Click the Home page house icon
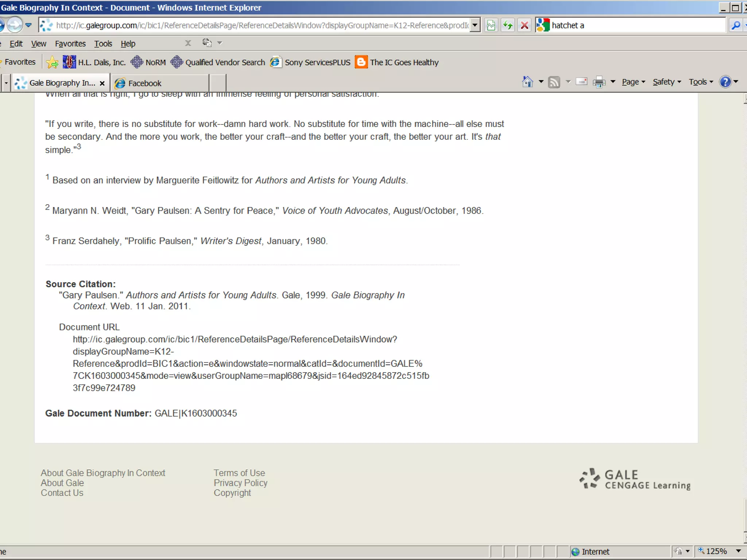 coord(527,82)
